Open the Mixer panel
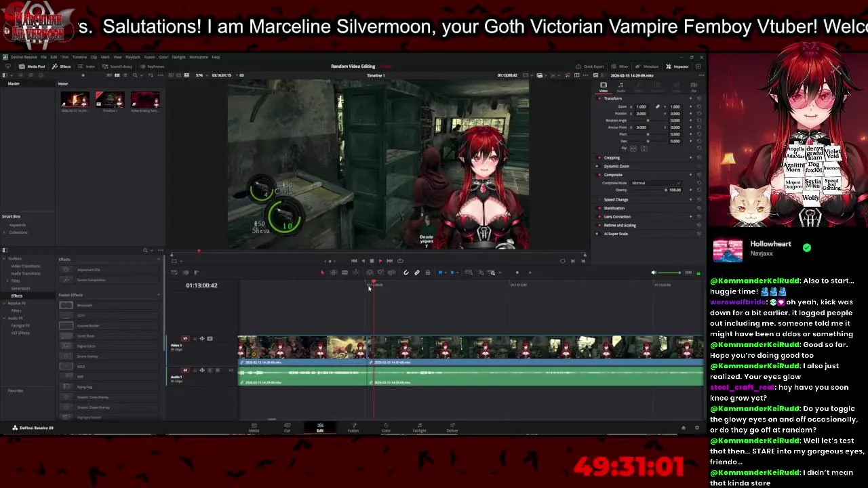The image size is (868, 488). [x=620, y=66]
